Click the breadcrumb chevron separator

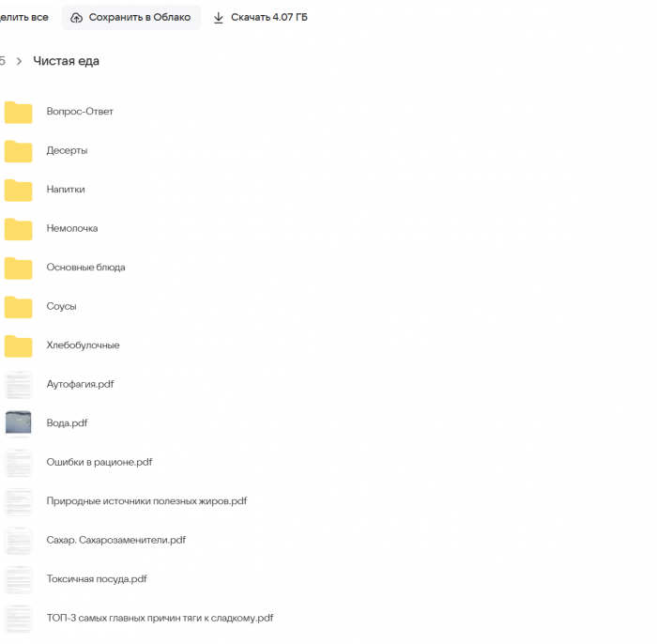click(19, 61)
